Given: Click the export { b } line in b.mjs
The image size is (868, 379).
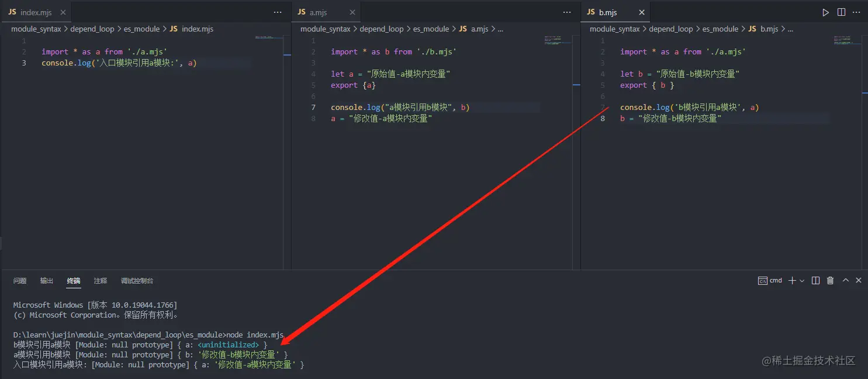Looking at the screenshot, I should (x=647, y=85).
